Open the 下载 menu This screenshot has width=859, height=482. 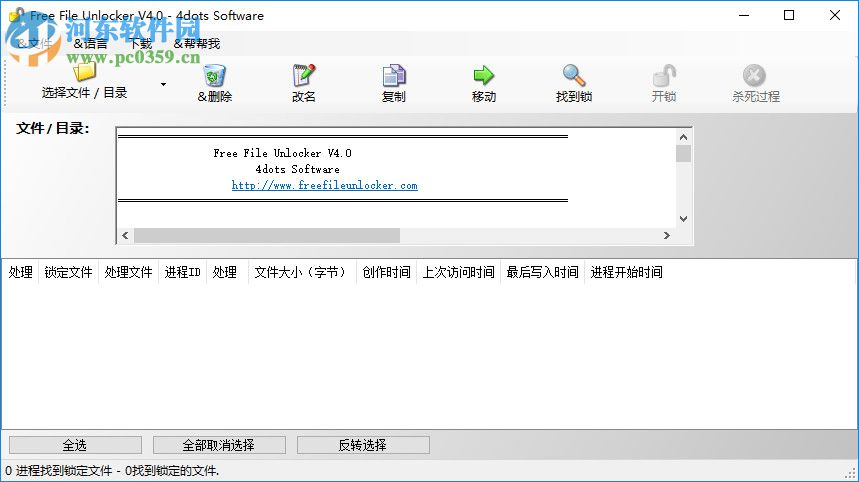pyautogui.click(x=140, y=44)
